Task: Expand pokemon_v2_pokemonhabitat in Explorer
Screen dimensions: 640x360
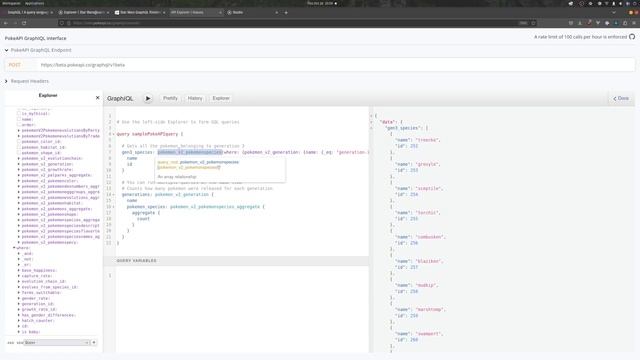Action: point(19,203)
